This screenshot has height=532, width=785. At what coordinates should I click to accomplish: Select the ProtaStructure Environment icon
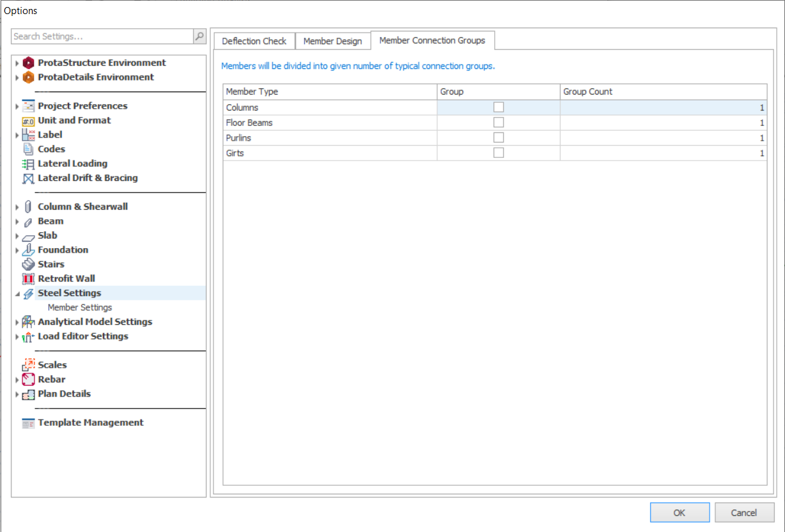[28, 63]
